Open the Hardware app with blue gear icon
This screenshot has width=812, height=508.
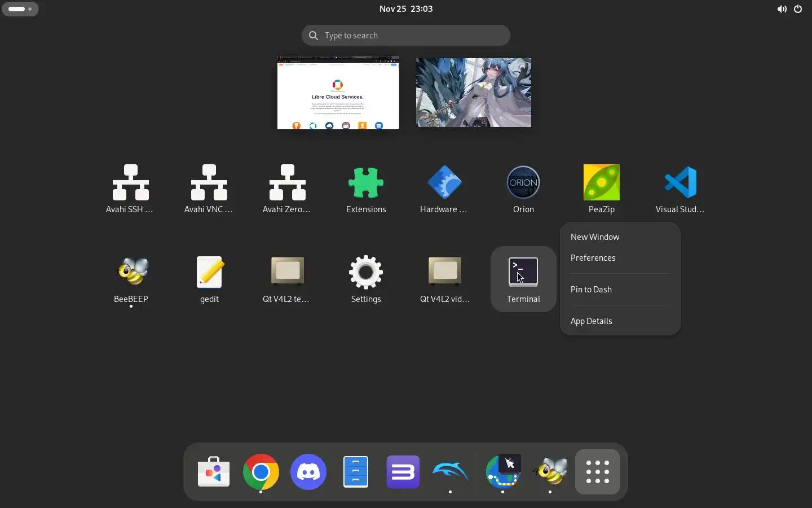(x=445, y=189)
